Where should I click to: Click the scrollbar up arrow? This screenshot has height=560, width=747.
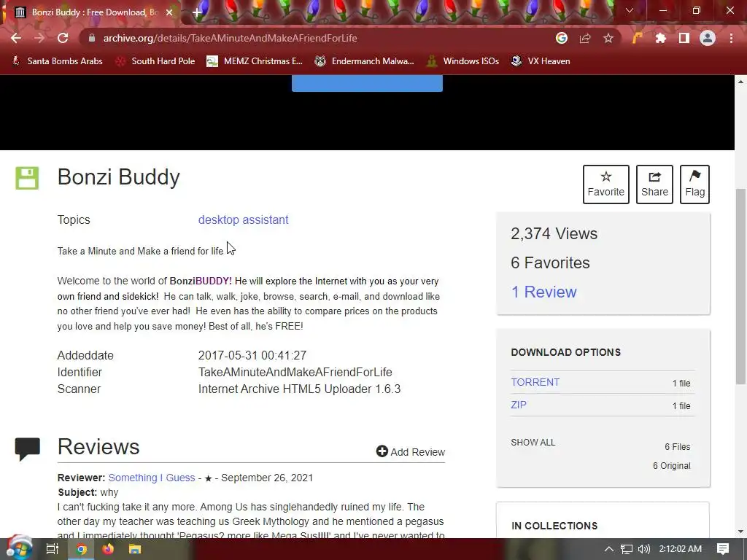click(x=740, y=82)
